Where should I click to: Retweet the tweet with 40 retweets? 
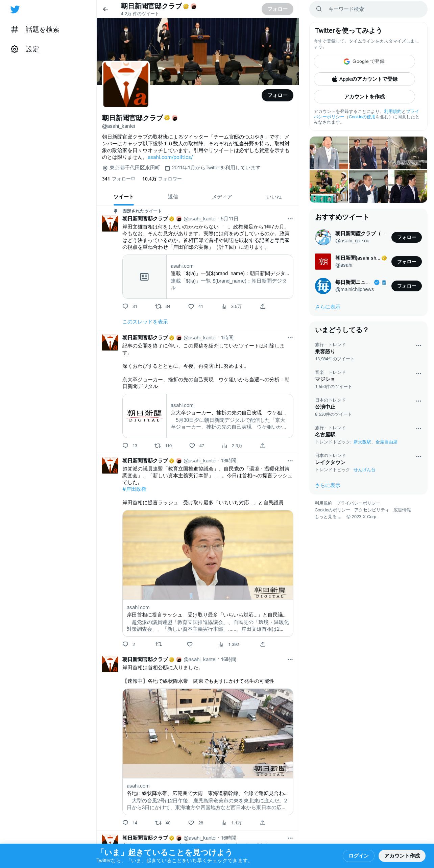[x=163, y=823]
